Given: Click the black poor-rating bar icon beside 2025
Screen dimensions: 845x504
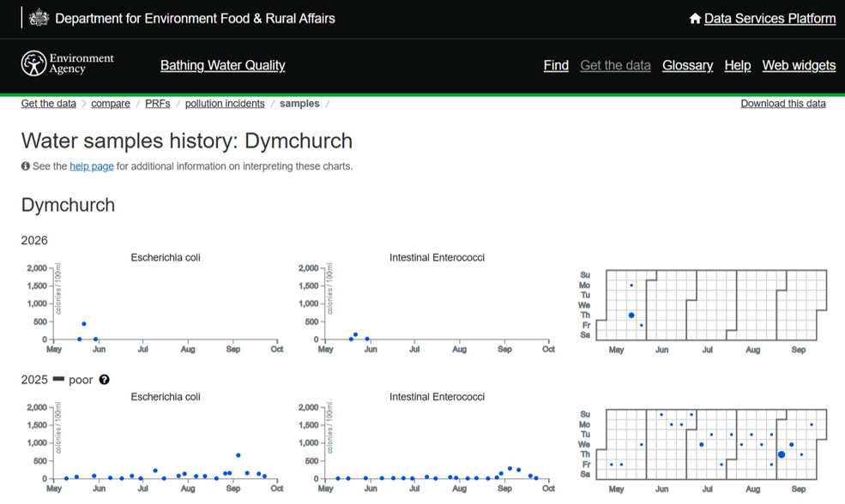Looking at the screenshot, I should [58, 379].
